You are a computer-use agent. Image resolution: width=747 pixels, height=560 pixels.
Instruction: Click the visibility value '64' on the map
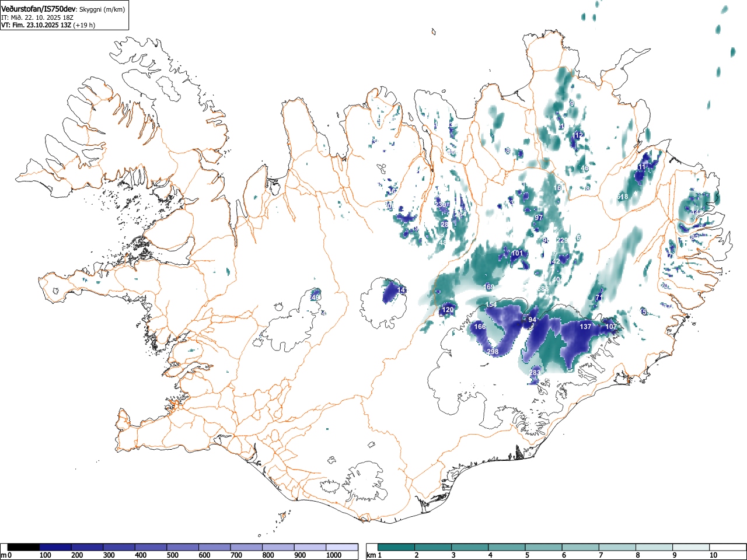(463, 214)
